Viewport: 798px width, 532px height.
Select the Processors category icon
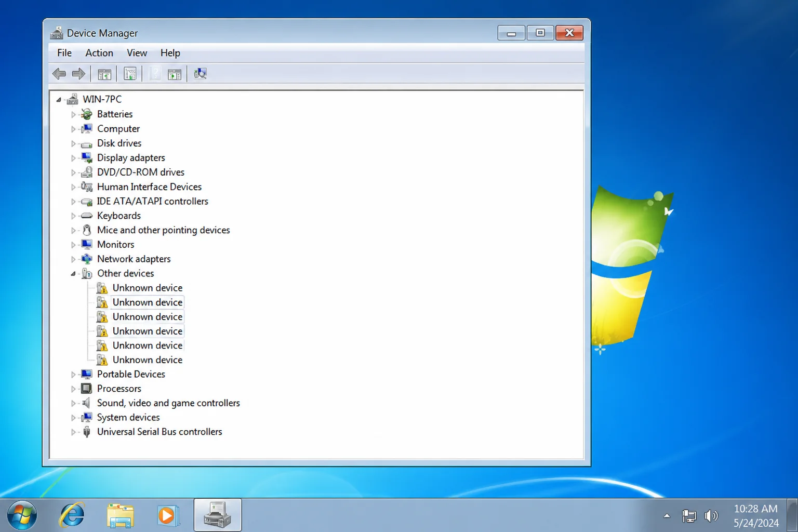click(x=87, y=389)
